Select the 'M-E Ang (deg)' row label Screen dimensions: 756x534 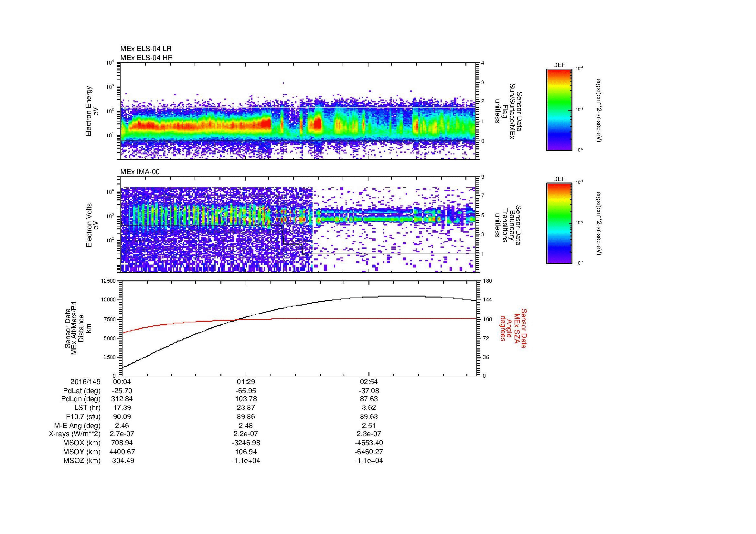click(77, 425)
